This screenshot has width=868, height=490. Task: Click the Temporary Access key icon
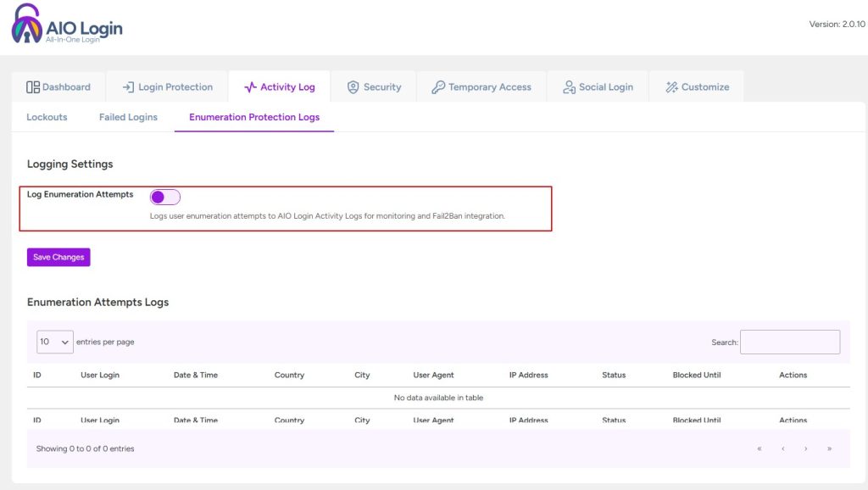tap(438, 87)
